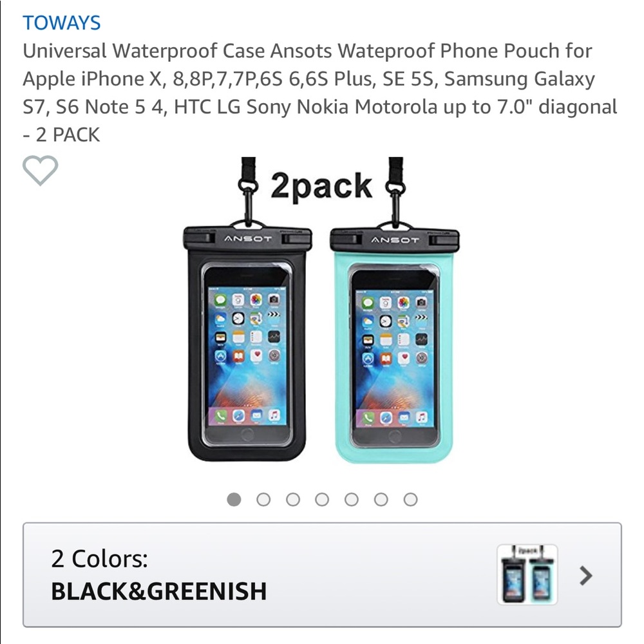Open the TOWAYS brand page
Screen dimensions: 644x644
click(62, 23)
